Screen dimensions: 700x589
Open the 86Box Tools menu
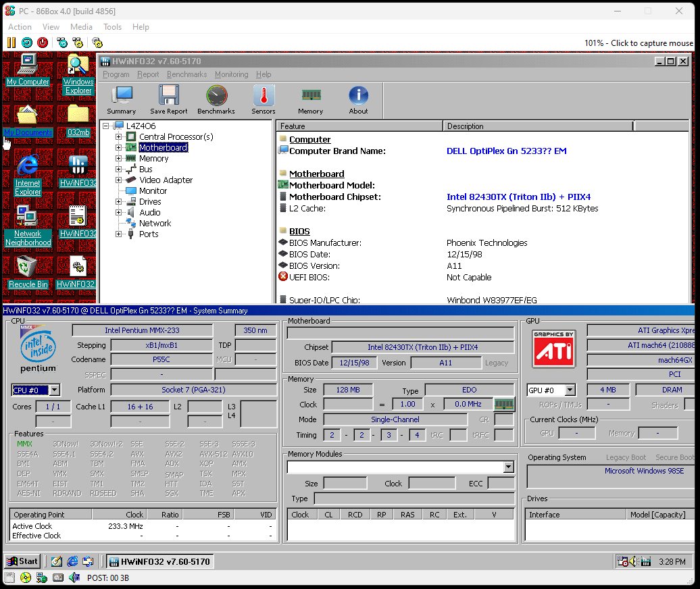pos(112,27)
